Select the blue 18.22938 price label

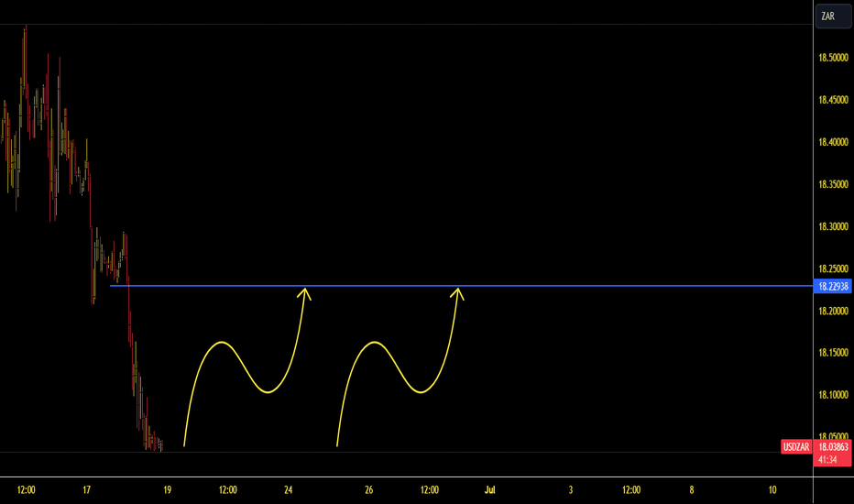pos(832,286)
